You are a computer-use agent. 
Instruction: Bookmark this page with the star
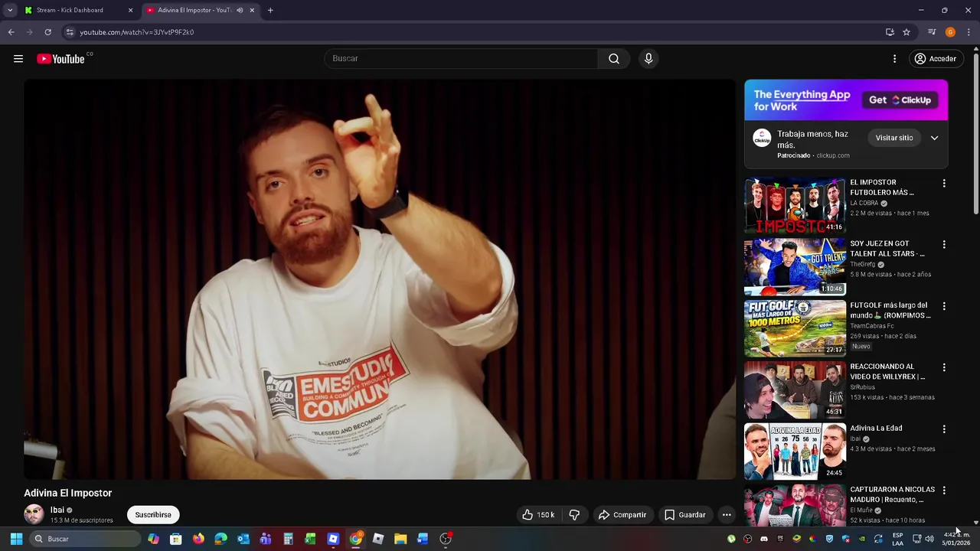(x=906, y=32)
